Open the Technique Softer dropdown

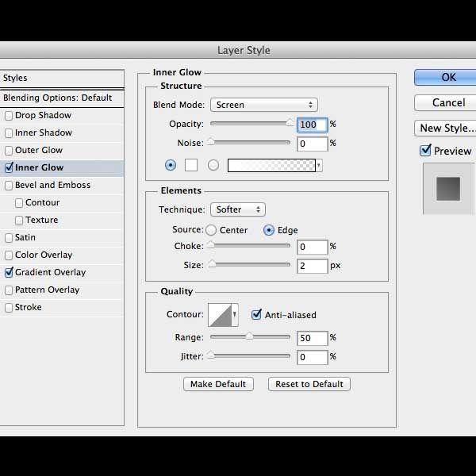coord(238,209)
